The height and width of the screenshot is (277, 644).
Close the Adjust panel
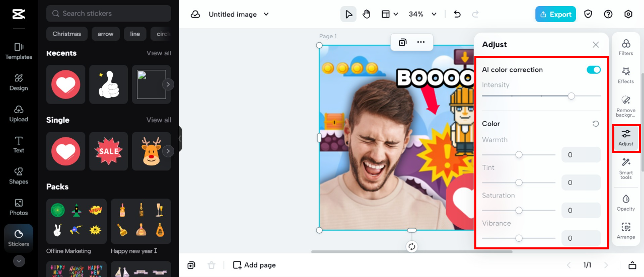(596, 45)
